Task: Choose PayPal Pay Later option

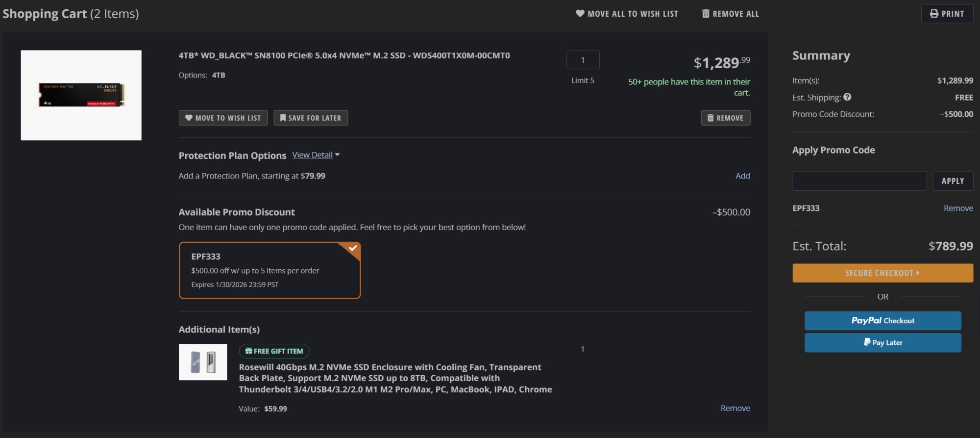Action: [x=882, y=343]
